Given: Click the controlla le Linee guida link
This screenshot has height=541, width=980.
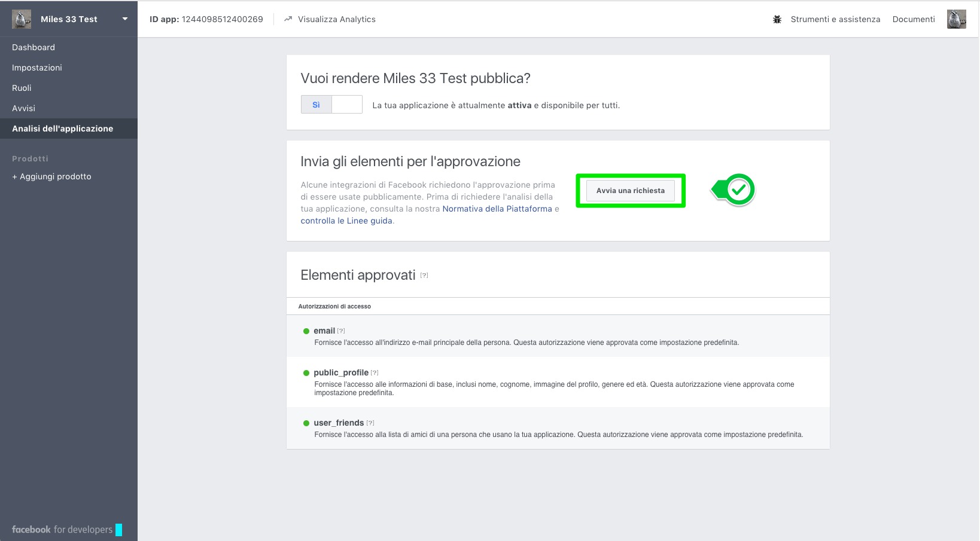Looking at the screenshot, I should pos(346,221).
